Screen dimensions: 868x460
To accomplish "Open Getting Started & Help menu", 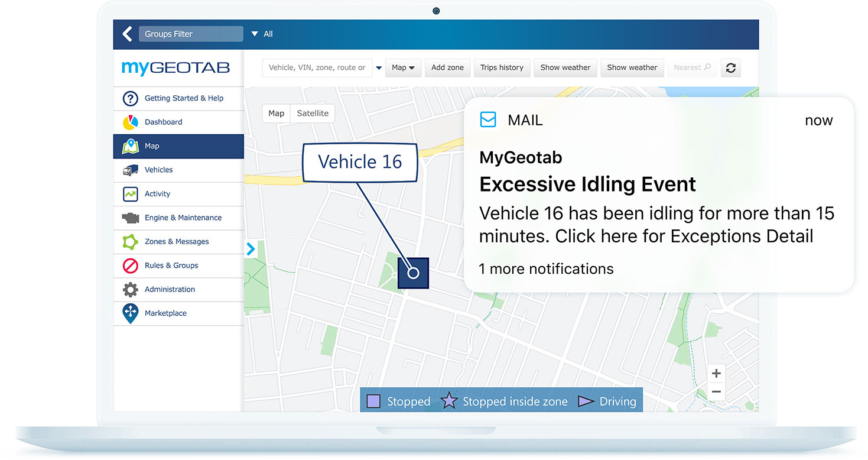I will tap(178, 98).
